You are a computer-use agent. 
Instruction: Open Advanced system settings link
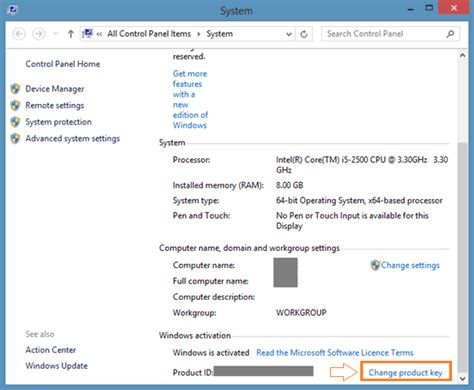click(x=72, y=139)
